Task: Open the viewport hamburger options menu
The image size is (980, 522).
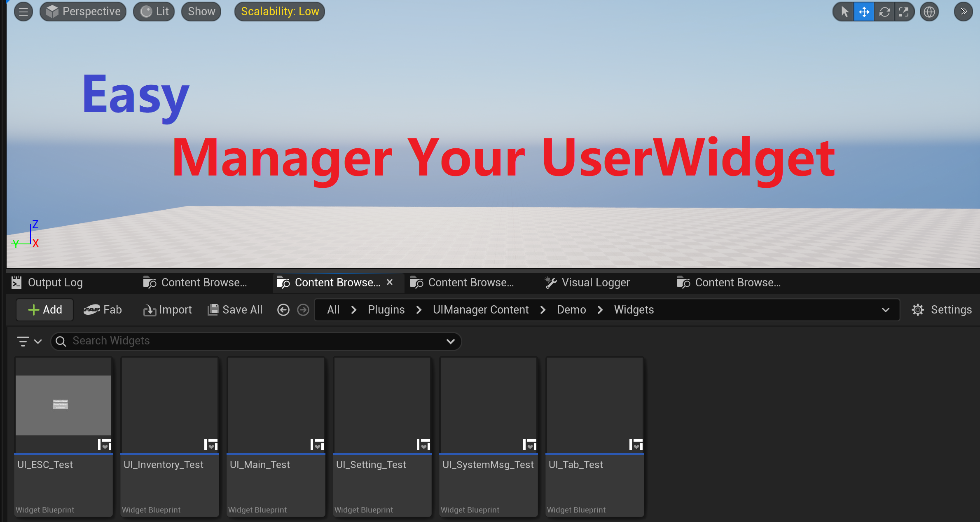Action: (x=23, y=12)
